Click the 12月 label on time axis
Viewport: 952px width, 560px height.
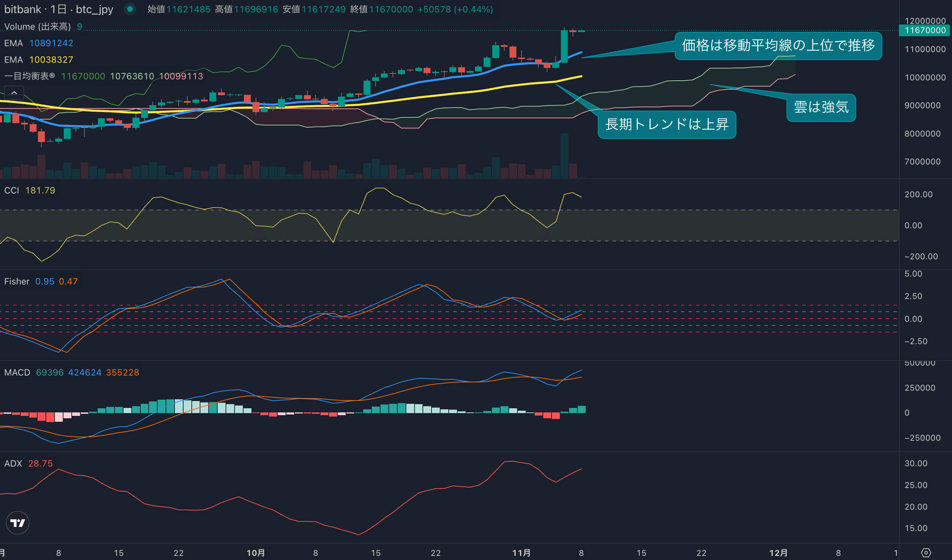779,553
